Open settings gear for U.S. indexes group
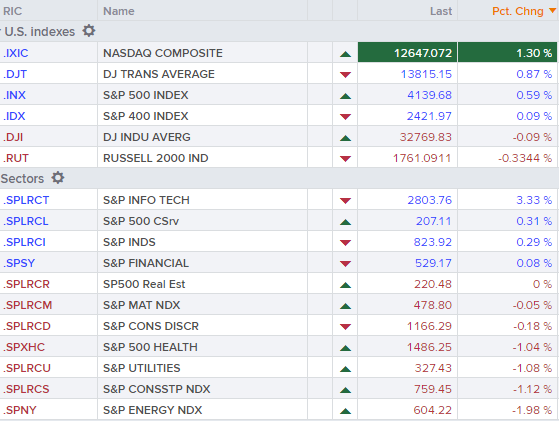 89,31
